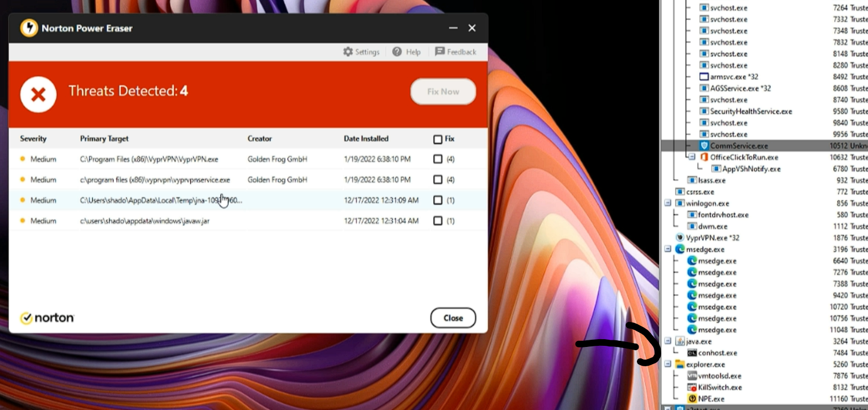Select msedge.exe row with PID 11048

click(x=765, y=330)
